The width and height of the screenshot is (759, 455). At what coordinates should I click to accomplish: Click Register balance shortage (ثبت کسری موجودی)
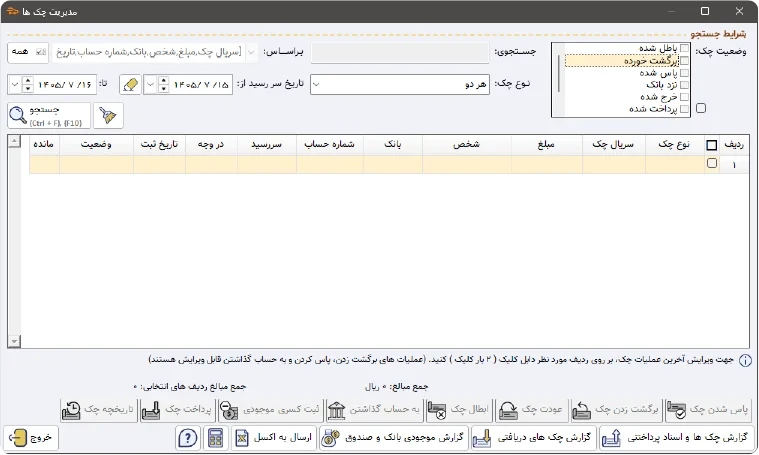pos(270,410)
